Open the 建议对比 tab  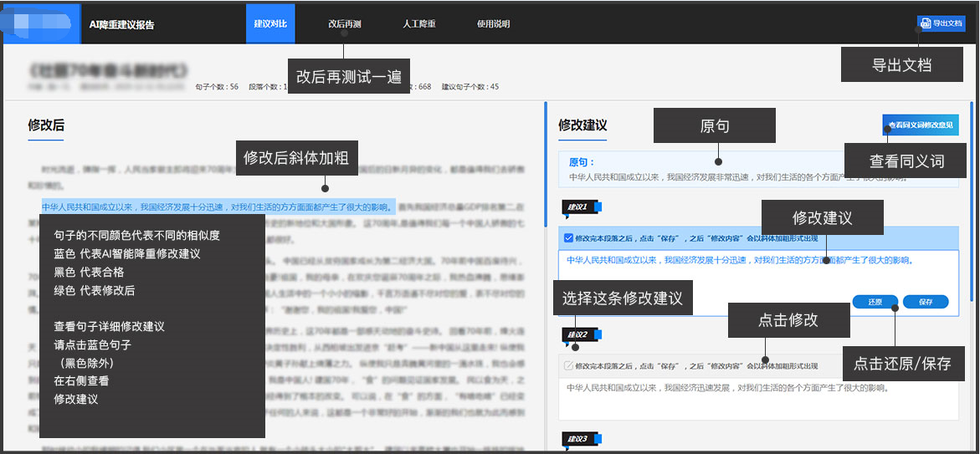[270, 23]
